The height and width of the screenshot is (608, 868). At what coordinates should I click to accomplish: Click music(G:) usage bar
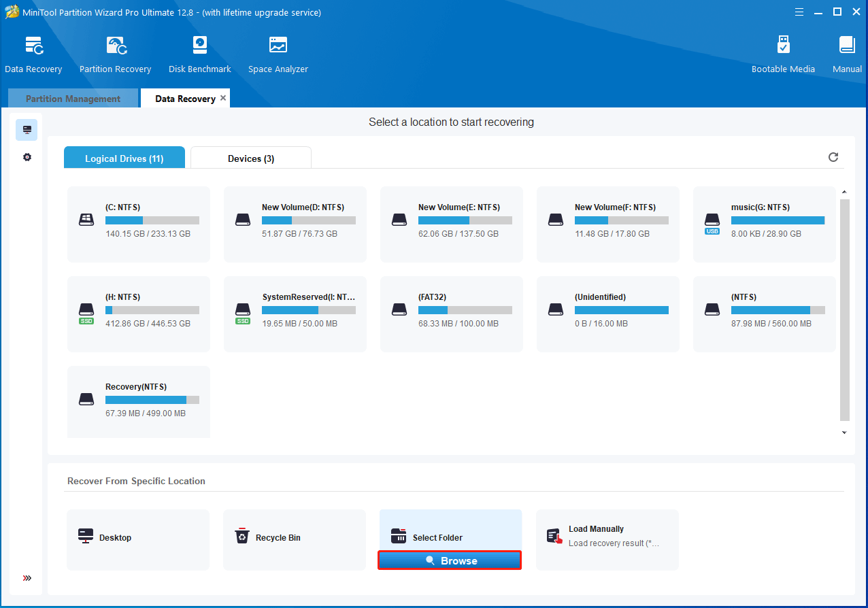[778, 220]
